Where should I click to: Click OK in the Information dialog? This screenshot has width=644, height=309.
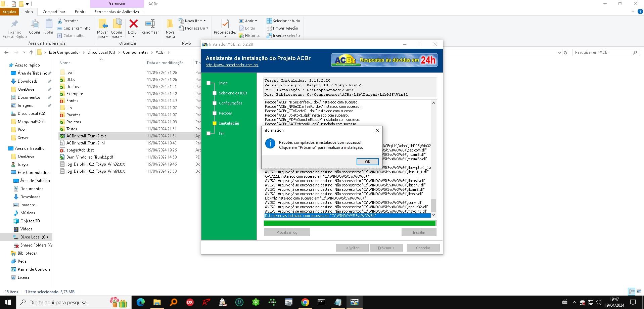coord(367,162)
